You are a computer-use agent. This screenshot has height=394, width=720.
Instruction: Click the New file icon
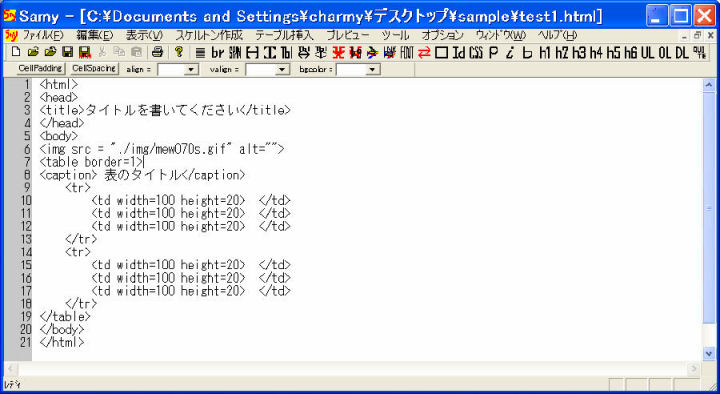tap(16, 52)
